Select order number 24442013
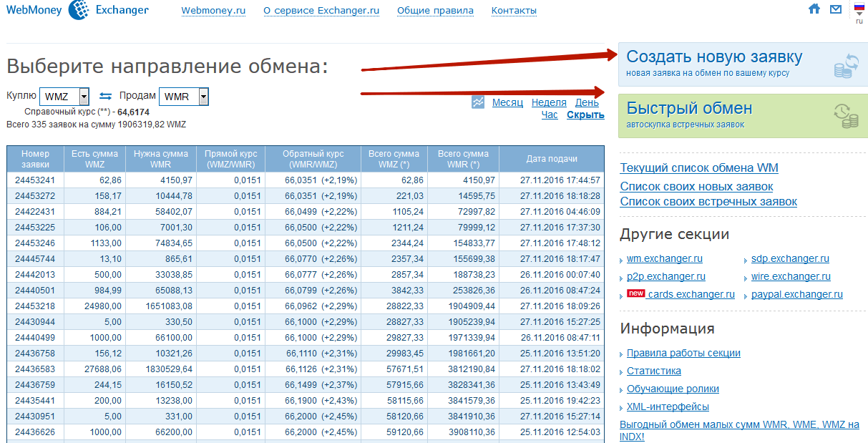This screenshot has width=868, height=443. (35, 275)
